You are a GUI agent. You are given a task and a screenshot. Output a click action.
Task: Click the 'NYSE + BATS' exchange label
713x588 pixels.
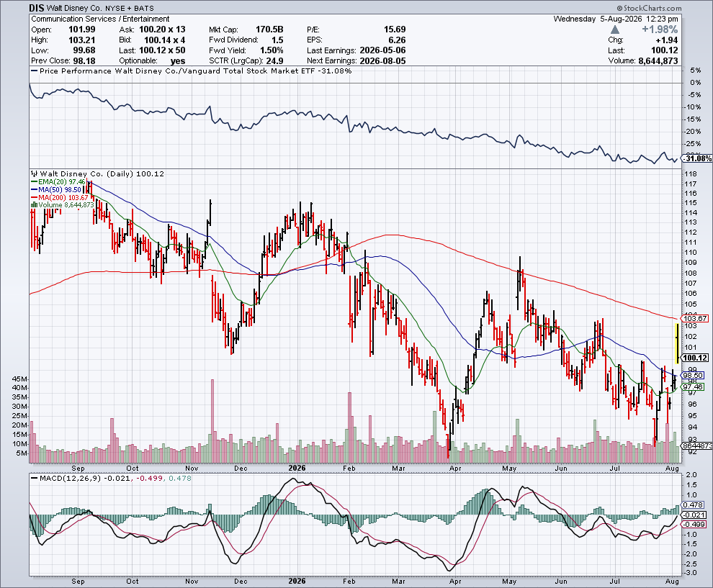coord(131,8)
